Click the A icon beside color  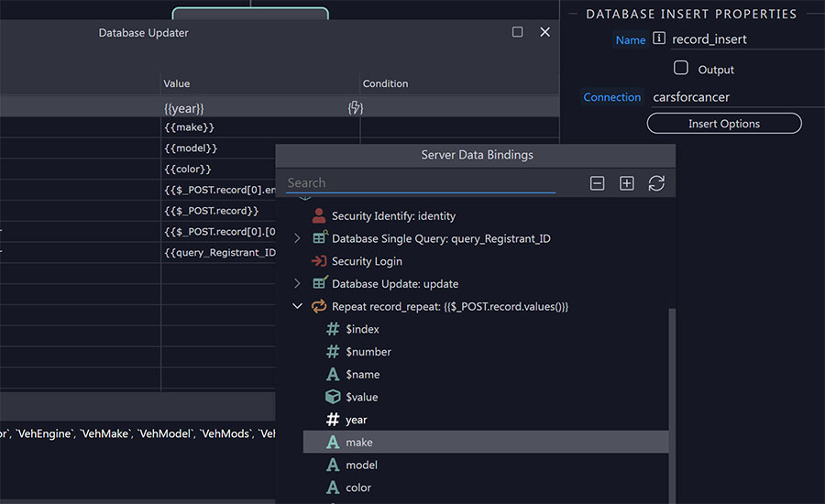point(333,488)
